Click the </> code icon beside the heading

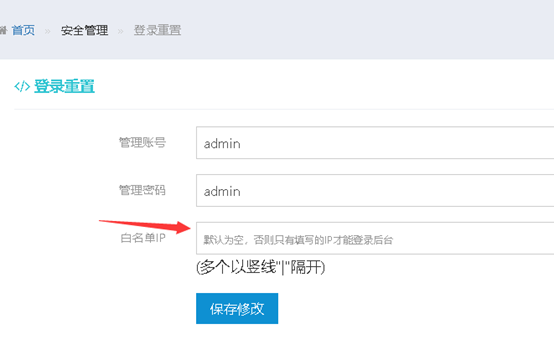[x=22, y=86]
